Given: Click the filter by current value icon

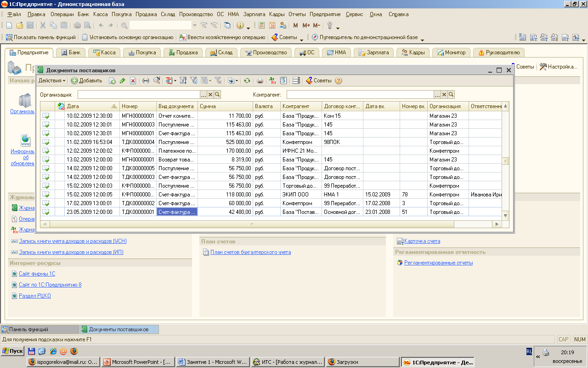Looking at the screenshot, I should tap(194, 80).
